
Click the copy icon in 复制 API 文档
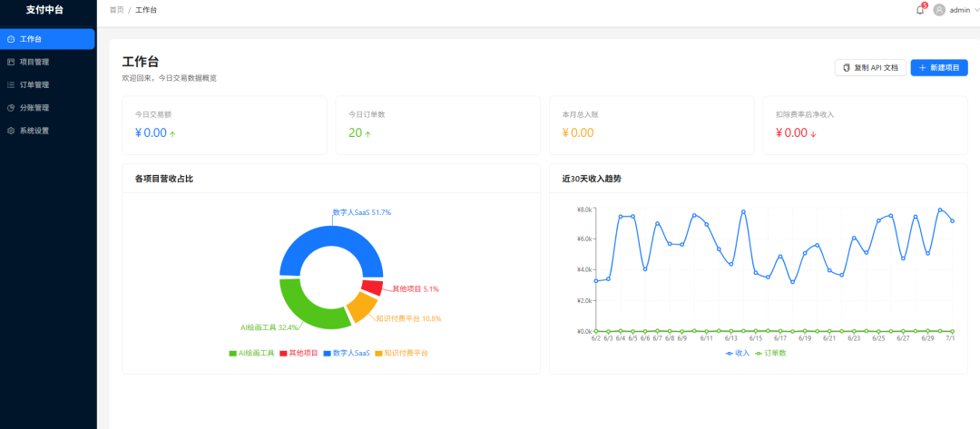click(x=847, y=68)
